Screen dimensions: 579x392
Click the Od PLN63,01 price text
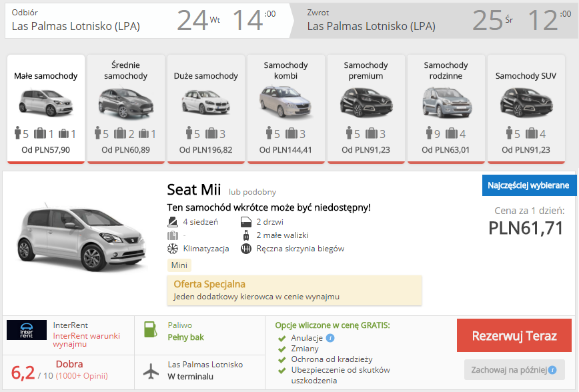pyautogui.click(x=446, y=150)
